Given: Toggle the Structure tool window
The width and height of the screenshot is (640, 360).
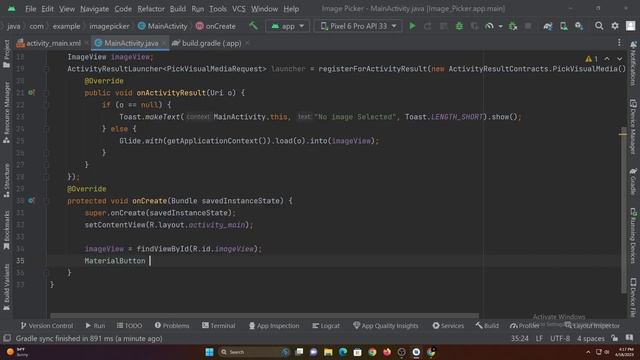Looking at the screenshot, I should 6,180.
